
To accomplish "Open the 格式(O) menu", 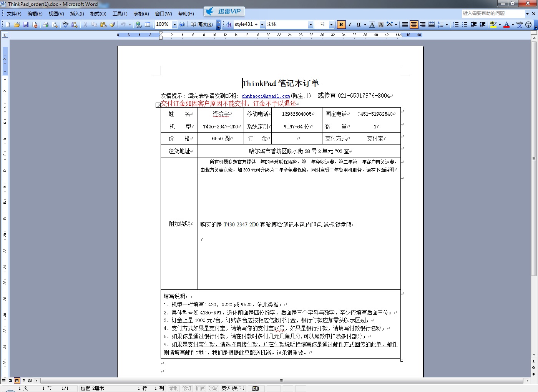I will (98, 14).
